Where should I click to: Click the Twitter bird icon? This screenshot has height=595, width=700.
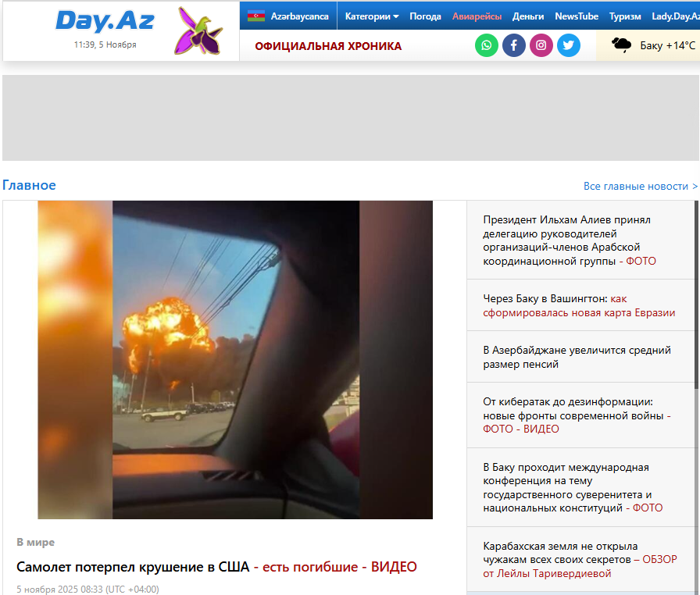pos(568,45)
